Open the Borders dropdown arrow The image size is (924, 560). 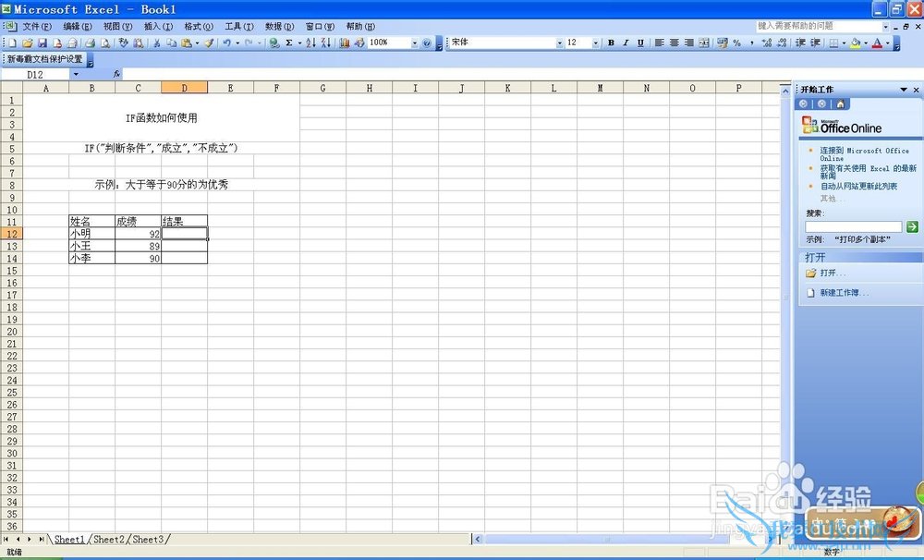tap(844, 43)
